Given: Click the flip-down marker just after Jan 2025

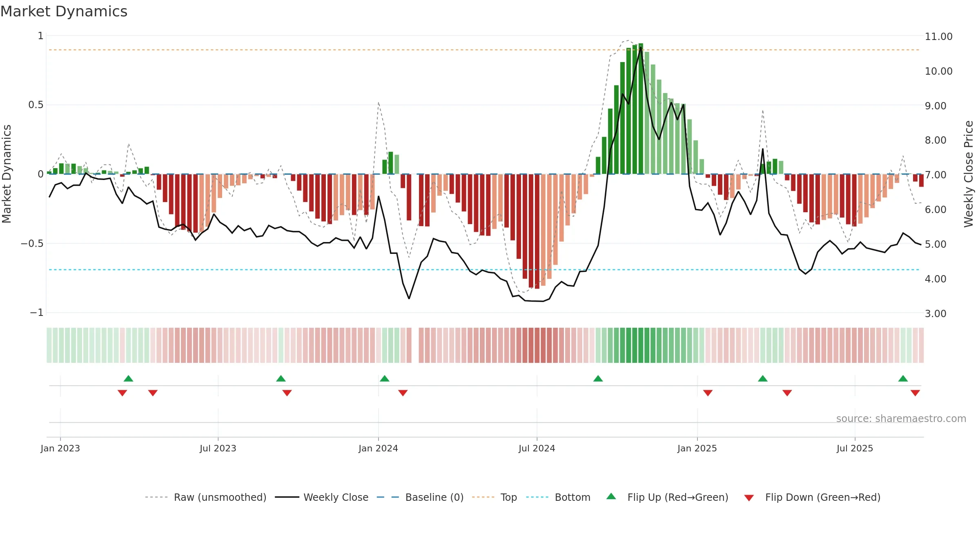Looking at the screenshot, I should (x=708, y=393).
